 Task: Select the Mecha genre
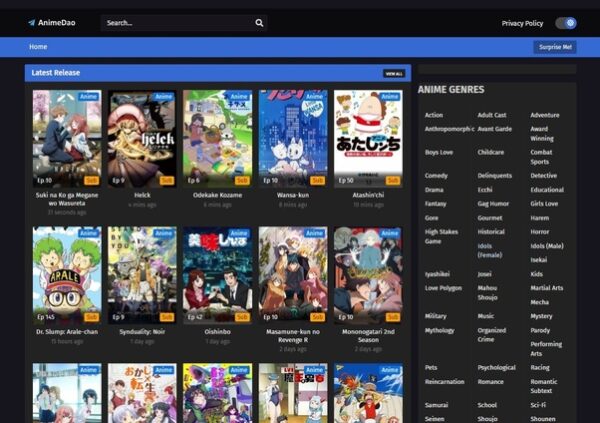[x=540, y=302]
